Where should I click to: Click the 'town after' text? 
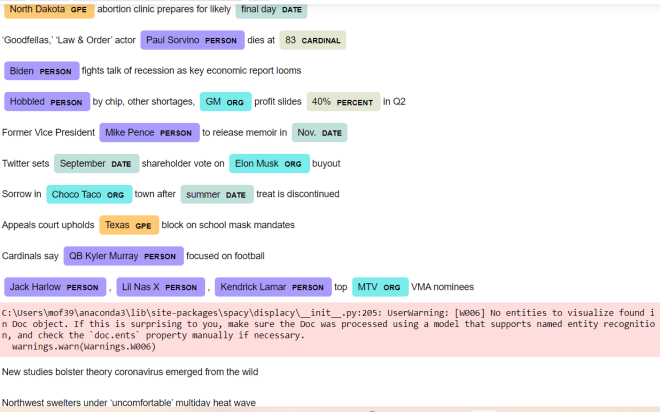click(x=155, y=194)
